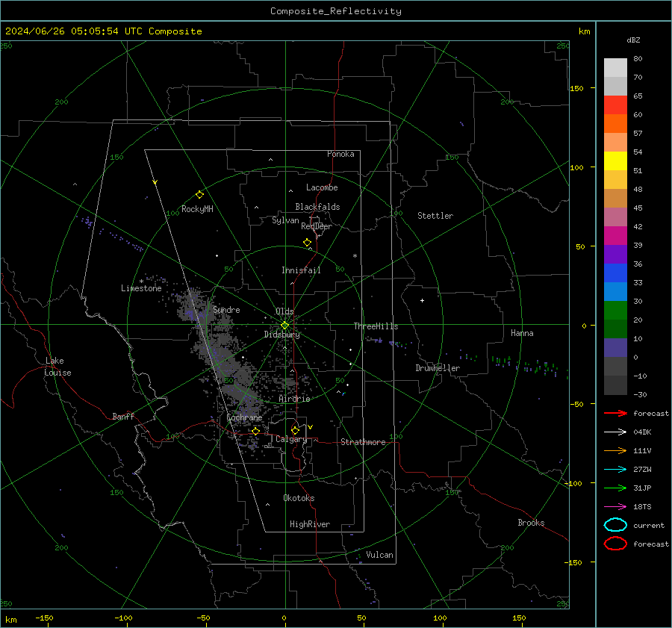Select the magenta 18TS arrow icon
The height and width of the screenshot is (628, 672).
(x=615, y=507)
